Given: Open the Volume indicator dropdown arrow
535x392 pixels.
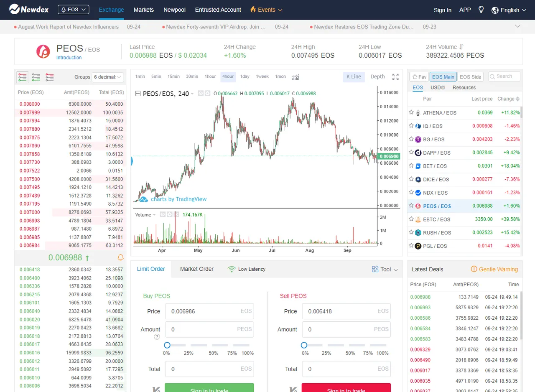Looking at the screenshot, I should [x=154, y=215].
